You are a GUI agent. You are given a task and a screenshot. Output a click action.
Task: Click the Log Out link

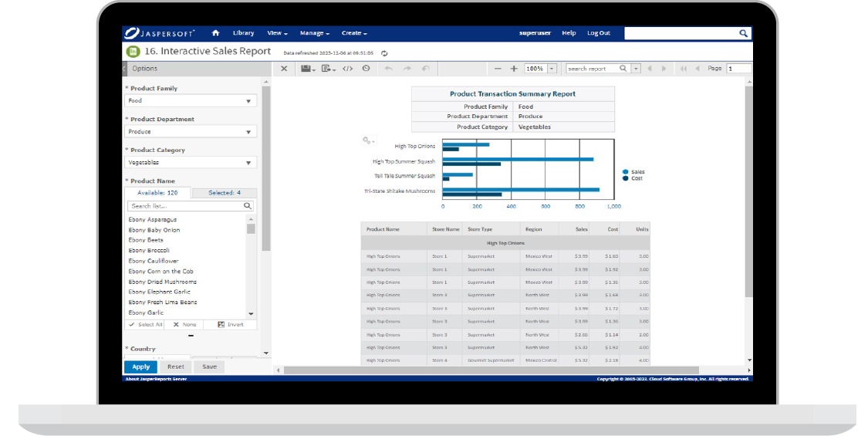click(599, 33)
